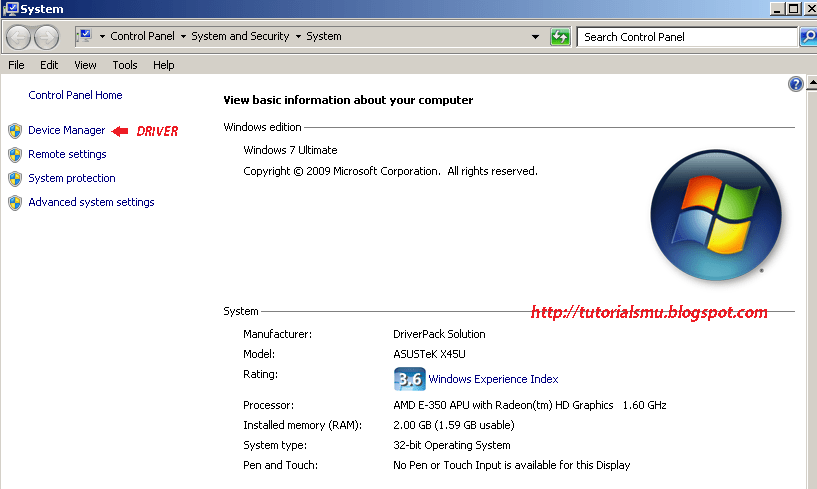Click 'View basic information about your computer' heading
The height and width of the screenshot is (489, 817).
click(x=348, y=100)
